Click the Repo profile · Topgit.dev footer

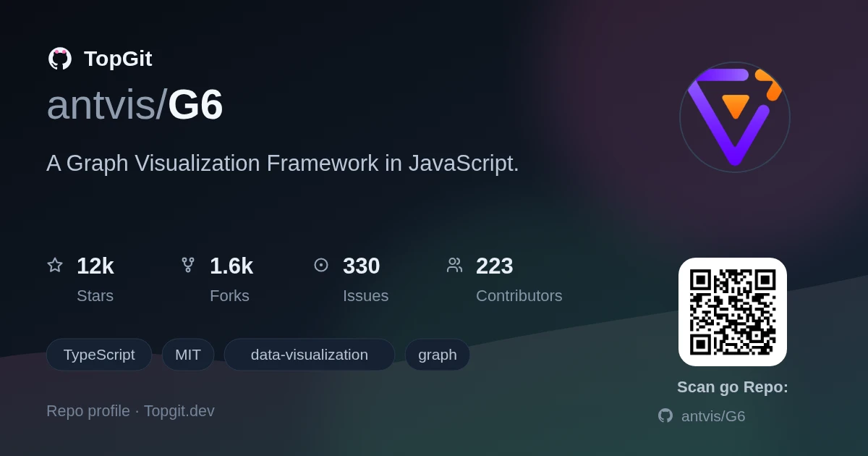tap(130, 411)
